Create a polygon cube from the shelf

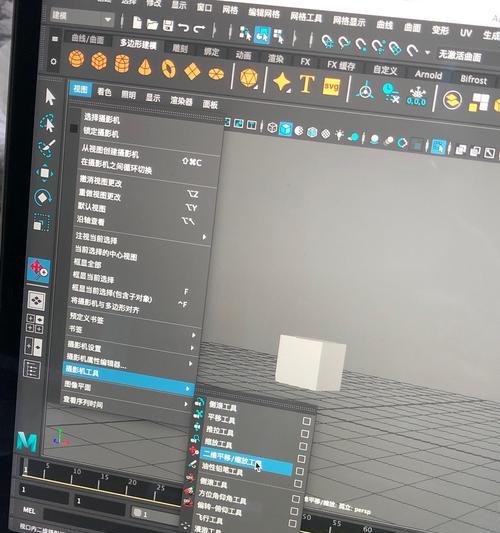click(99, 62)
